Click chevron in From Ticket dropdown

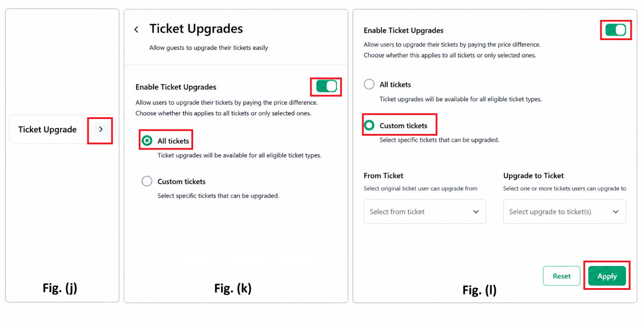coord(476,212)
